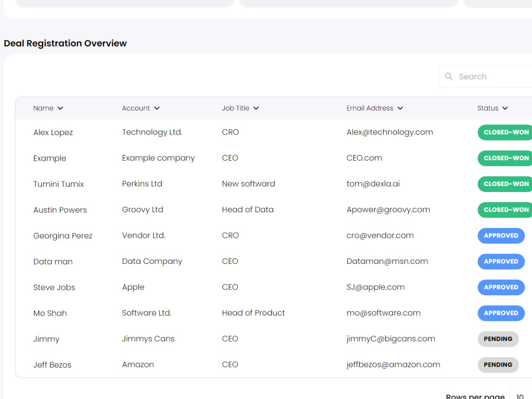Select Jeff Bezos's Pending status badge
Viewport: 532px width, 399px height.
click(x=498, y=365)
